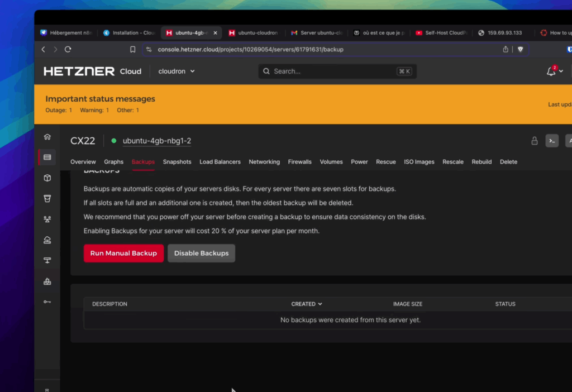Sort backups by the CREATED column chevron

pyautogui.click(x=320, y=304)
